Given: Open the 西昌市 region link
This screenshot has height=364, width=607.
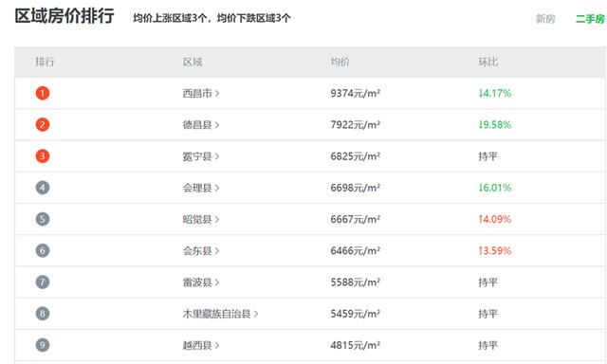Looking at the screenshot, I should 201,93.
